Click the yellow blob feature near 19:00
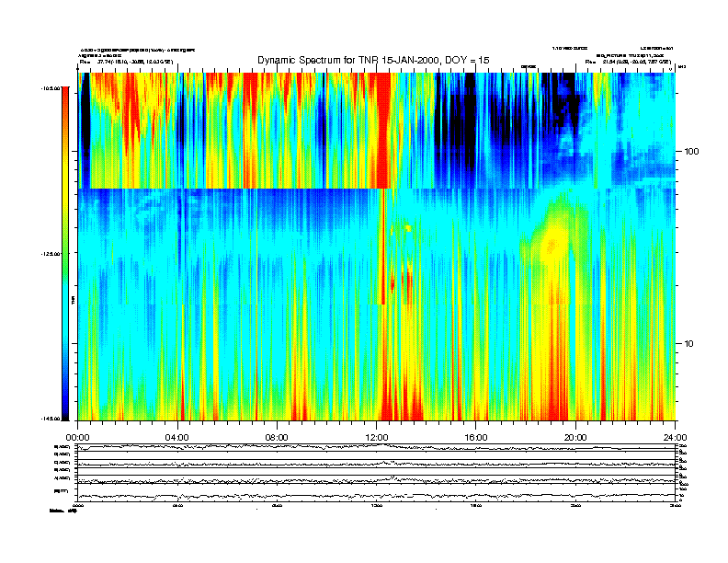Image resolution: width=728 pixels, height=563 pixels. (552, 244)
